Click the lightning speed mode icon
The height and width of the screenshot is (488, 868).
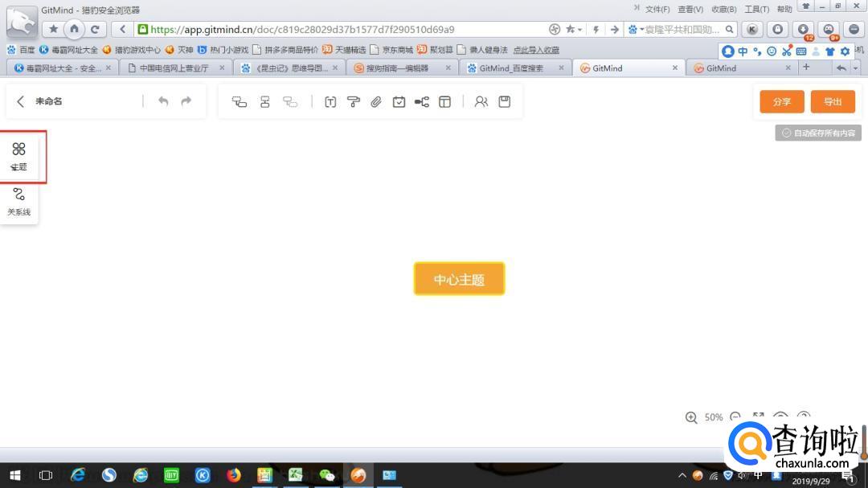click(596, 30)
